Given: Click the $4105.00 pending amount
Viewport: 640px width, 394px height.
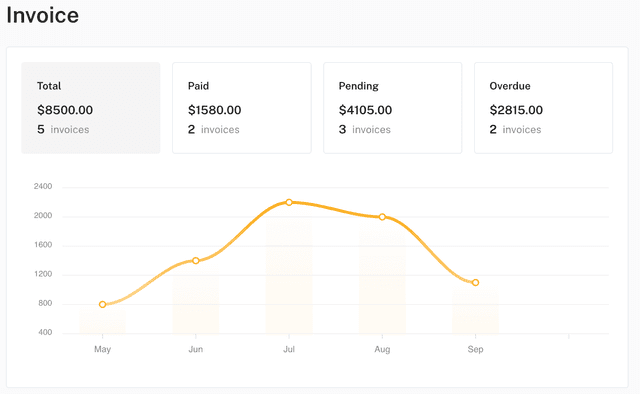Looking at the screenshot, I should 365,110.
